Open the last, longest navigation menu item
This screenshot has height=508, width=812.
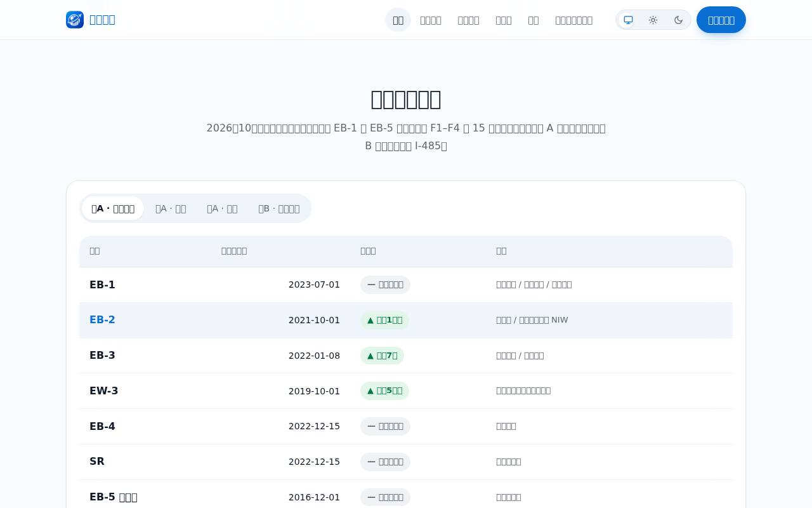[x=573, y=20]
